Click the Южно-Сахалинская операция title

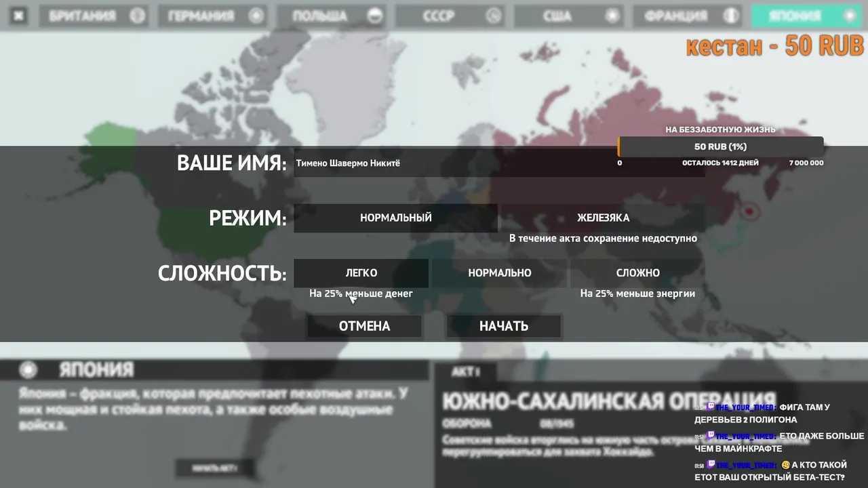click(608, 401)
